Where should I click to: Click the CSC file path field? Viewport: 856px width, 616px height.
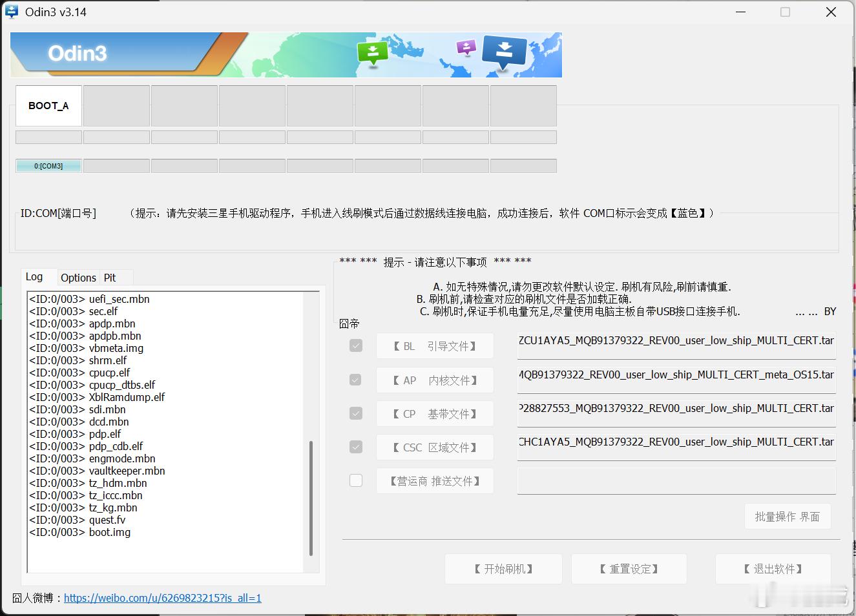coord(676,447)
